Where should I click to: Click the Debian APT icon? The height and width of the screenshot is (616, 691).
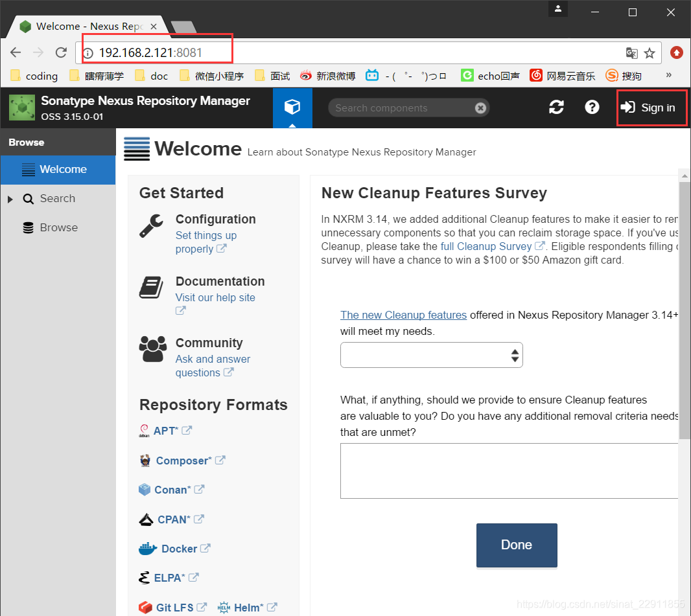[144, 431]
